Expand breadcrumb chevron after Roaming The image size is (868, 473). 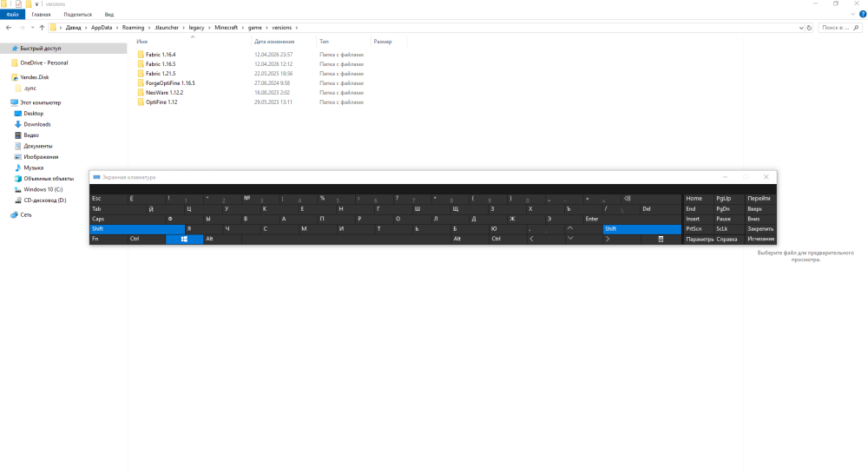coord(149,28)
